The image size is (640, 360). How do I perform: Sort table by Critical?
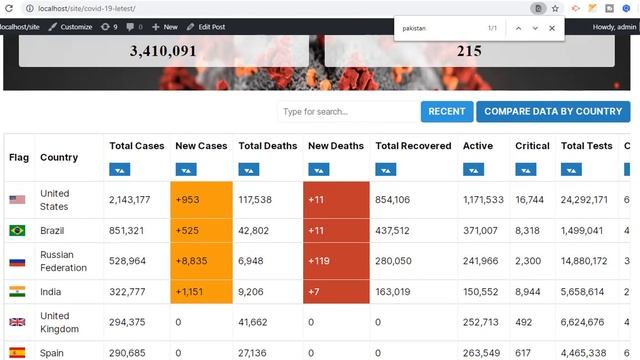526,169
